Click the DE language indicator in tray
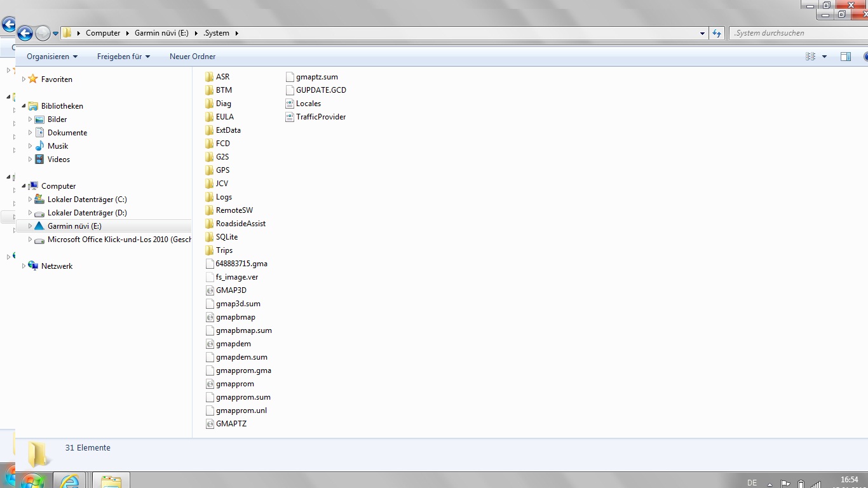Viewport: 868px width, 488px height. coord(752,483)
